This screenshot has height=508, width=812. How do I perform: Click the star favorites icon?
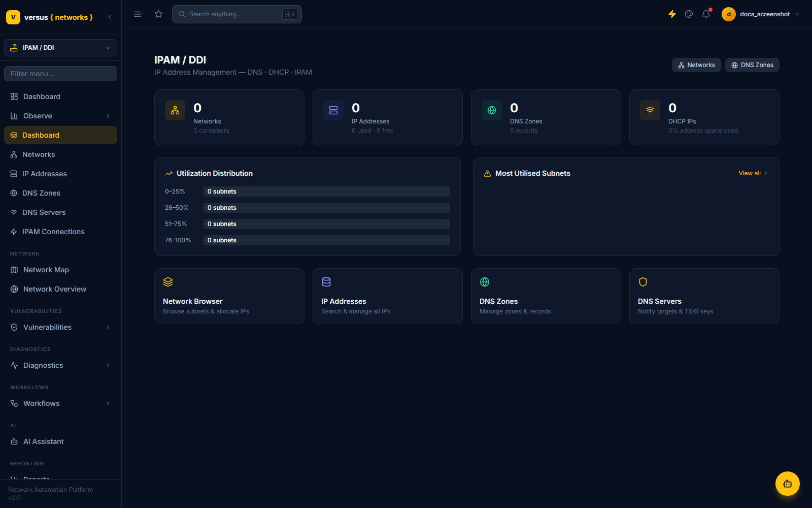(x=158, y=14)
